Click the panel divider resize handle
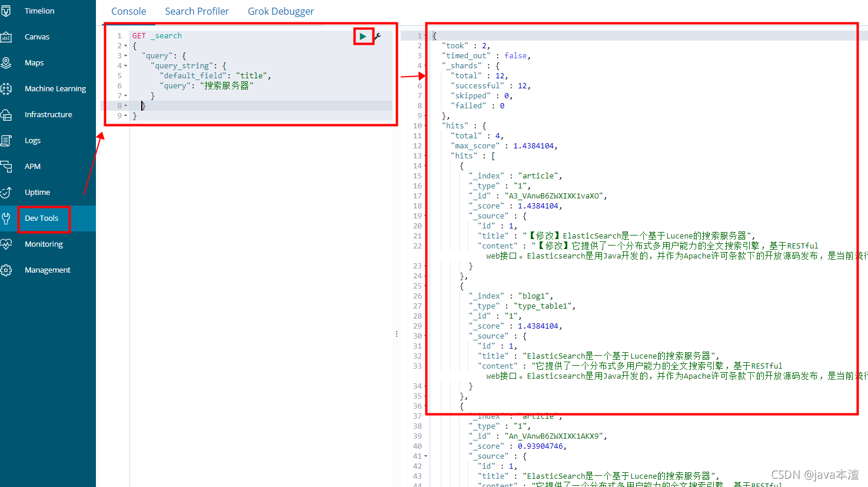Viewport: 868px width, 487px height. (x=397, y=334)
